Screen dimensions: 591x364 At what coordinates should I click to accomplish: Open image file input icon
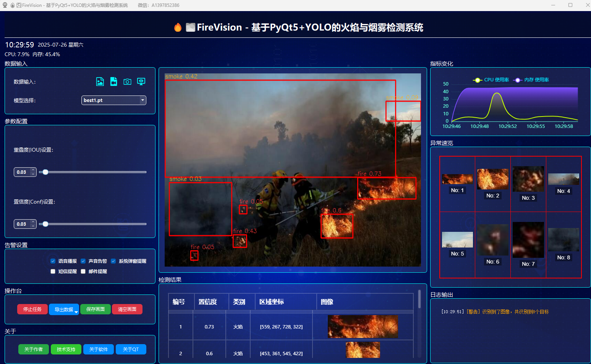100,81
